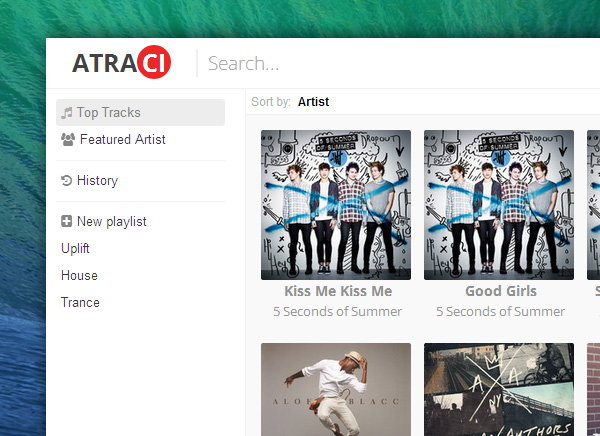Image resolution: width=600 pixels, height=436 pixels.
Task: Open the Sort by Artist dropdown
Action: pos(313,102)
